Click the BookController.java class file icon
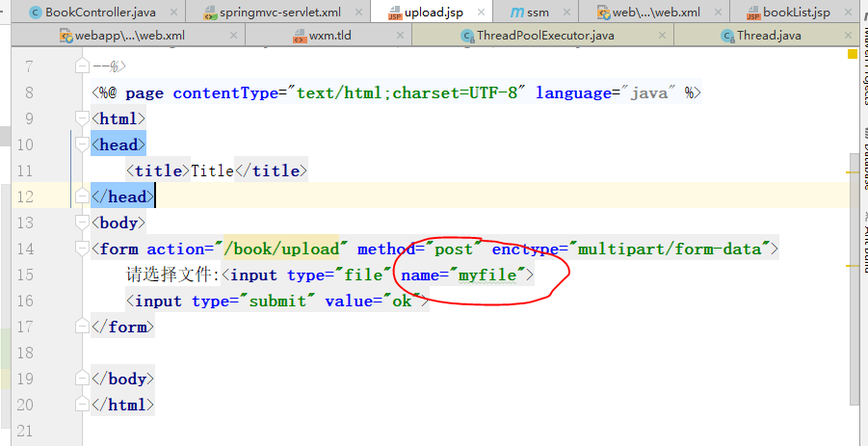This screenshot has height=446, width=868. click(36, 13)
